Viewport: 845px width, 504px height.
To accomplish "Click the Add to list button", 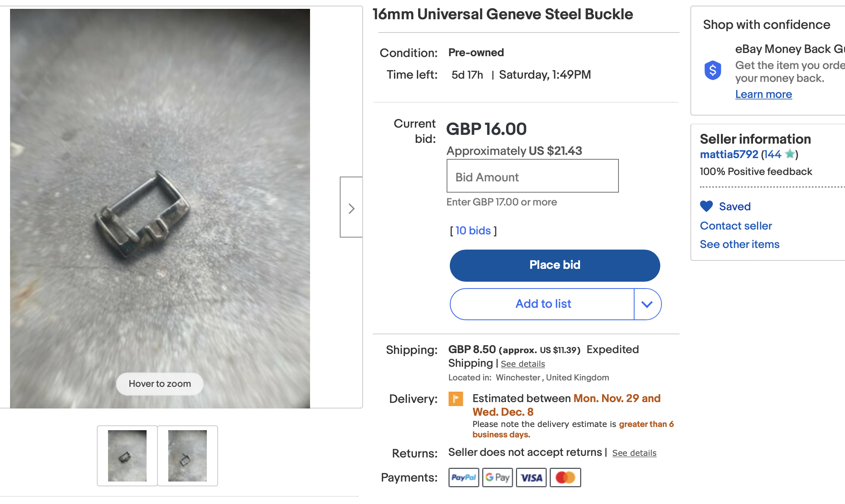I will pos(543,304).
